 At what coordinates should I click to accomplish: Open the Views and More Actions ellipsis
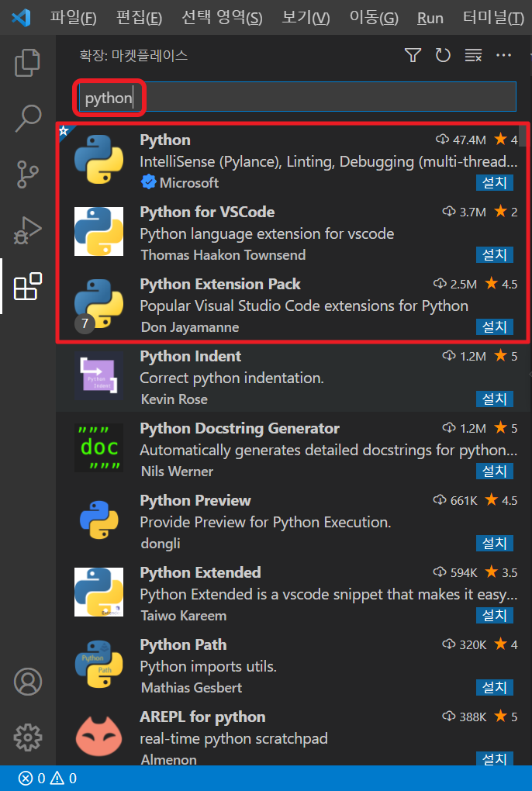click(x=504, y=55)
